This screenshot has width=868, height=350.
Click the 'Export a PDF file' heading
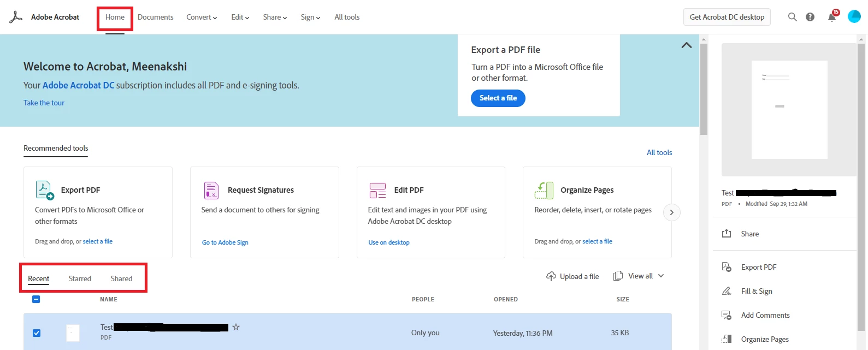click(x=506, y=50)
